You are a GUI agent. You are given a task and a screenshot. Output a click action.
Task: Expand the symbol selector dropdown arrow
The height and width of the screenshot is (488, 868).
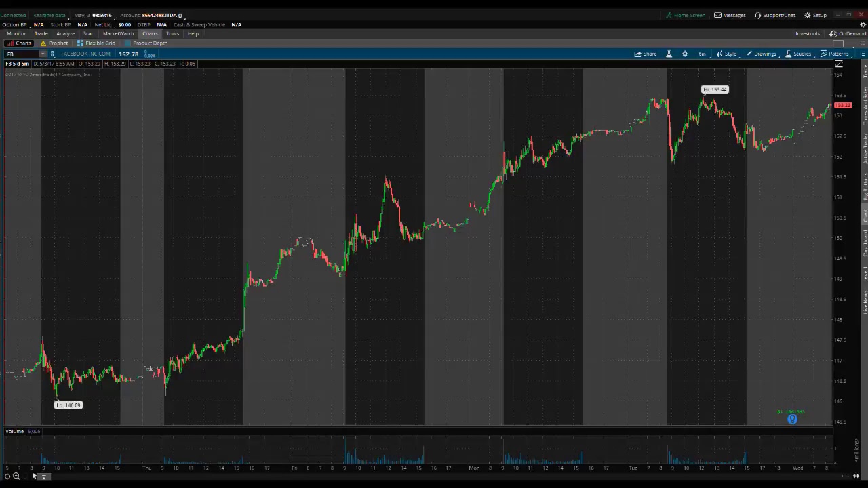click(x=43, y=54)
